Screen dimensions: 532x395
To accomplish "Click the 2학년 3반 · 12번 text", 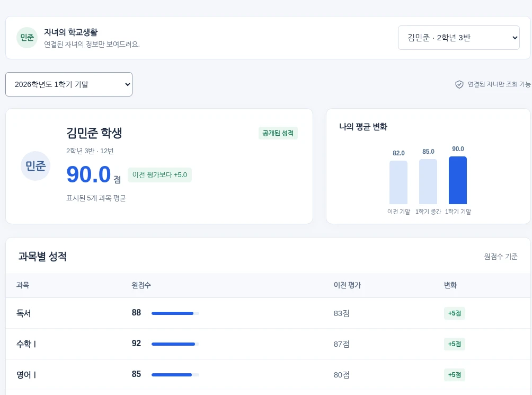I will click(90, 151).
